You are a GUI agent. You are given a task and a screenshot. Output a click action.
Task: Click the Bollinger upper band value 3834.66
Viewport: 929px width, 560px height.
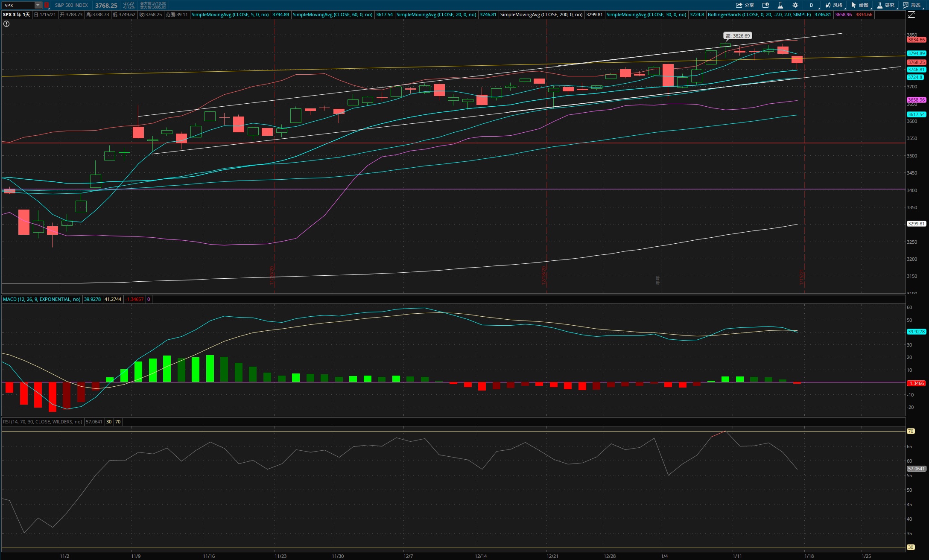(x=864, y=15)
